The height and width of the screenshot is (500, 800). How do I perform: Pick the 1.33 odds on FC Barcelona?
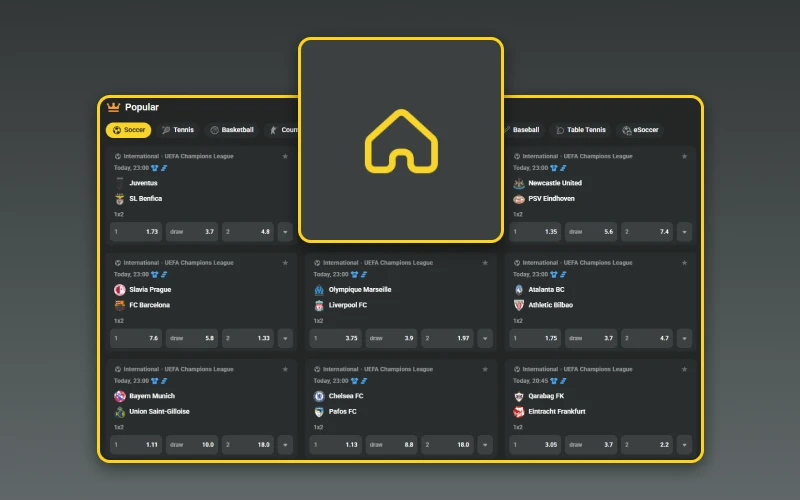pyautogui.click(x=248, y=338)
